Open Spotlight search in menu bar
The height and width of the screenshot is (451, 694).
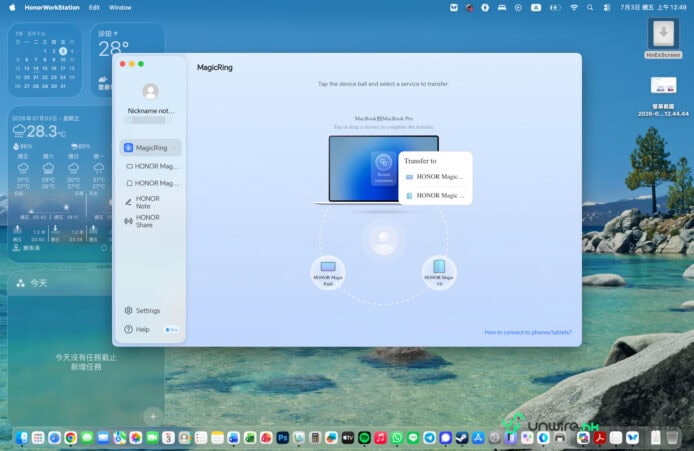pyautogui.click(x=590, y=8)
